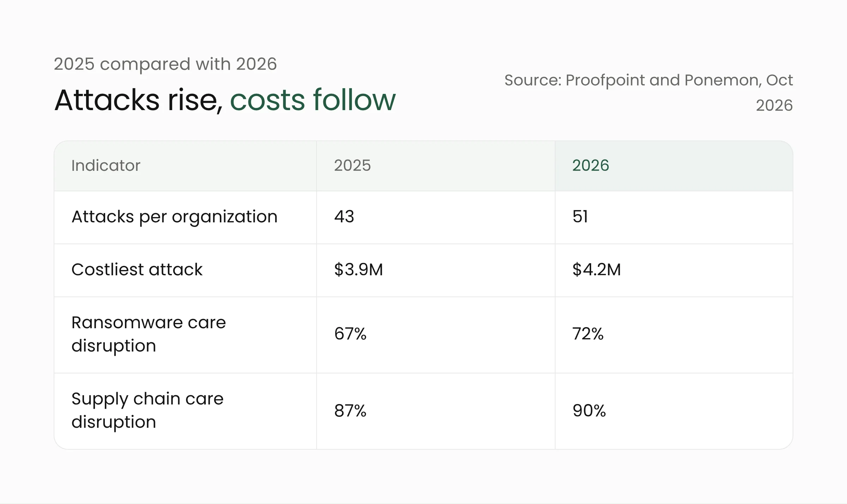This screenshot has width=847, height=504.
Task: Click the 'Costliest attack' row label
Action: [137, 269]
